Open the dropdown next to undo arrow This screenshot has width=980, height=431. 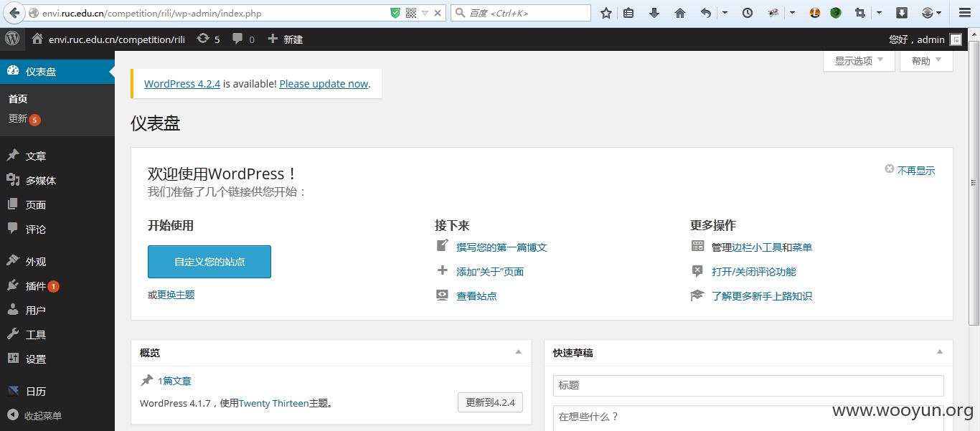725,13
